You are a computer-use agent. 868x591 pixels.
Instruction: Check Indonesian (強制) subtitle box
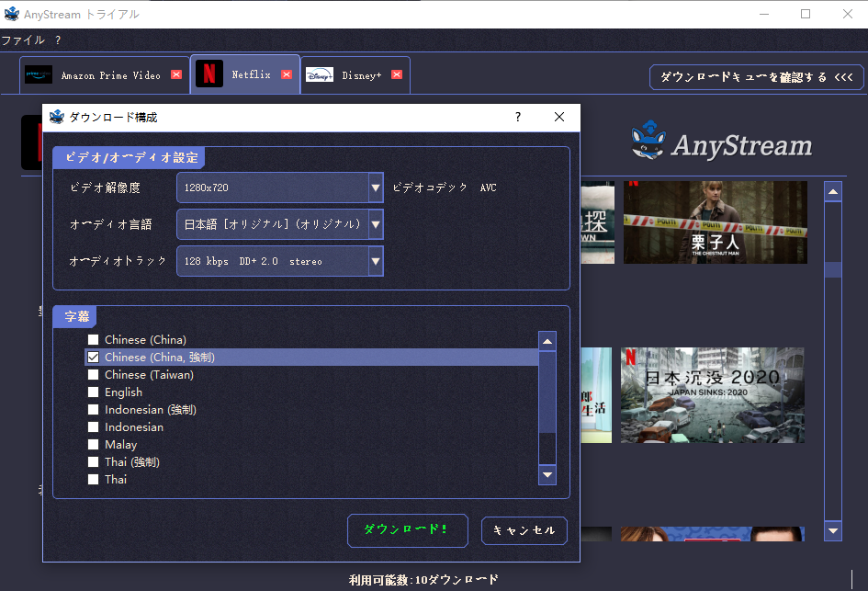click(93, 410)
